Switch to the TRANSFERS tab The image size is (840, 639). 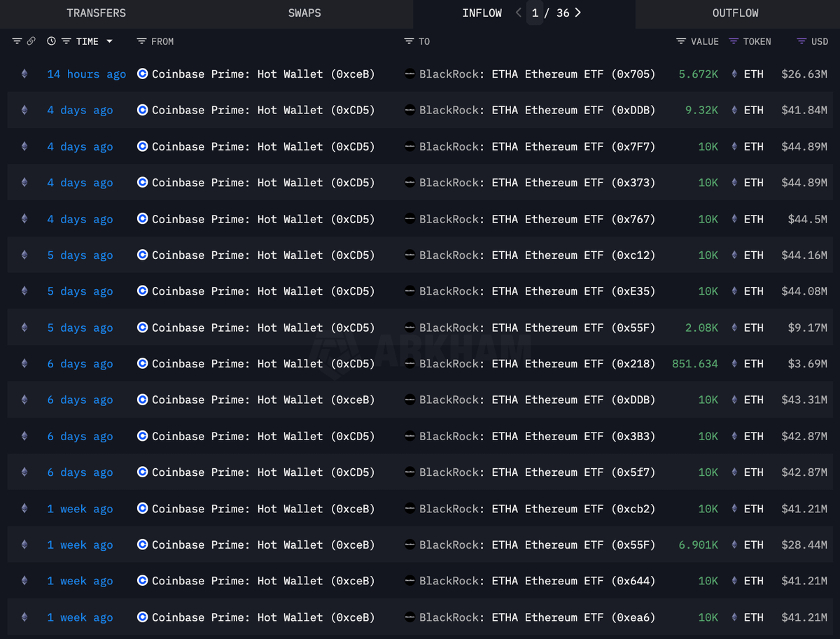coord(97,13)
